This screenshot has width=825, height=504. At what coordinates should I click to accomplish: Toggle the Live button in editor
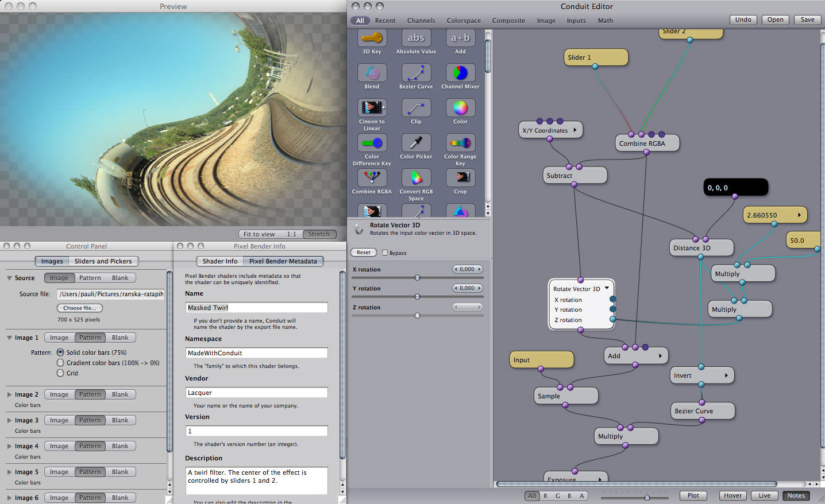pyautogui.click(x=765, y=495)
